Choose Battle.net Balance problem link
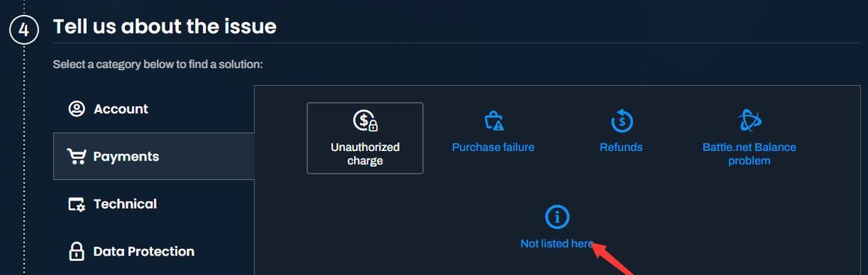868x275 pixels. click(x=749, y=154)
